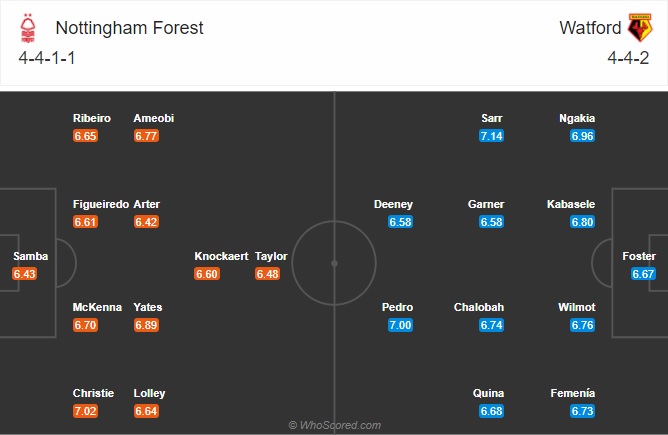Viewport: 668px width, 435px height.
Task: Select goalkeeper Foster's 6.67 rating
Action: click(643, 274)
